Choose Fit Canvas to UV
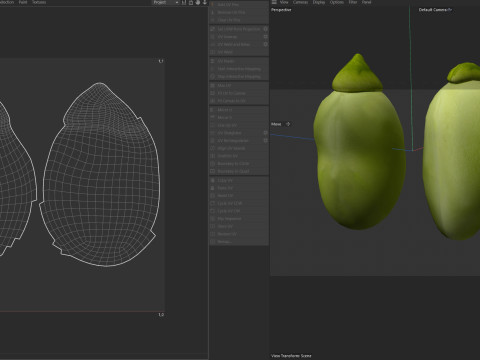The image size is (480, 360). [239, 101]
